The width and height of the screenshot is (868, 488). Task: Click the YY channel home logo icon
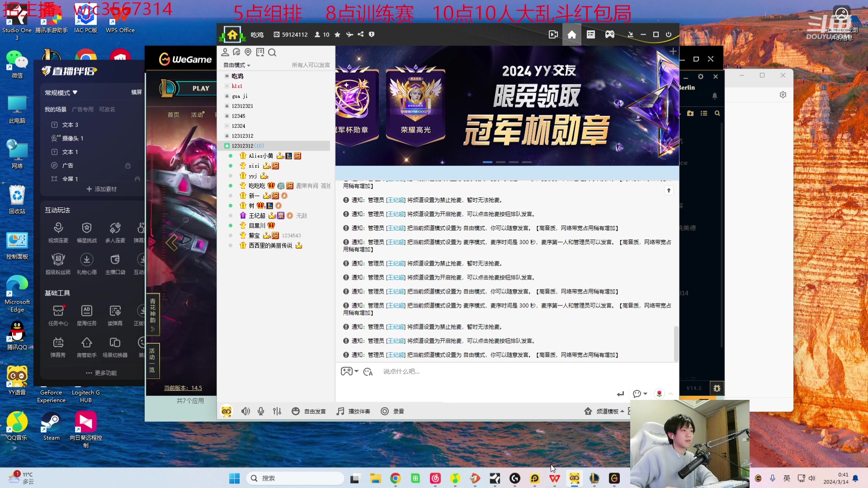click(x=232, y=35)
